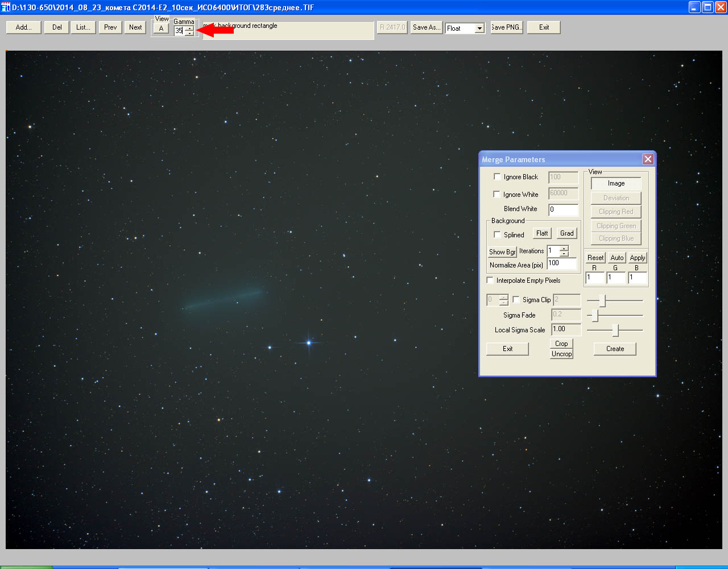Check the Splined background option
This screenshot has width=728, height=569.
pyautogui.click(x=497, y=234)
